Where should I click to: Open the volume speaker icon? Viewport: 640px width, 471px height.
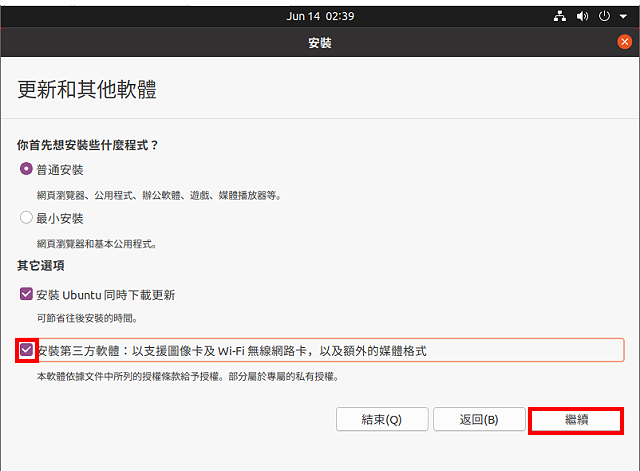click(x=582, y=16)
